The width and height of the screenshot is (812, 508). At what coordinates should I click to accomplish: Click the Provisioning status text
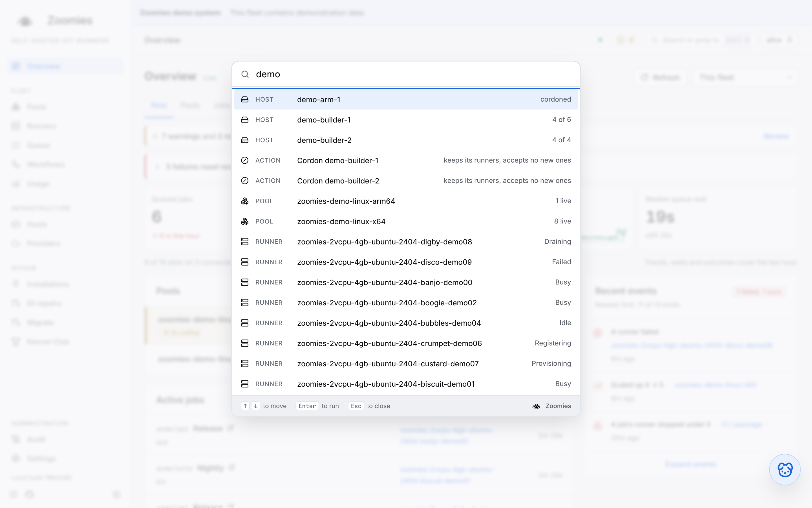click(x=551, y=364)
